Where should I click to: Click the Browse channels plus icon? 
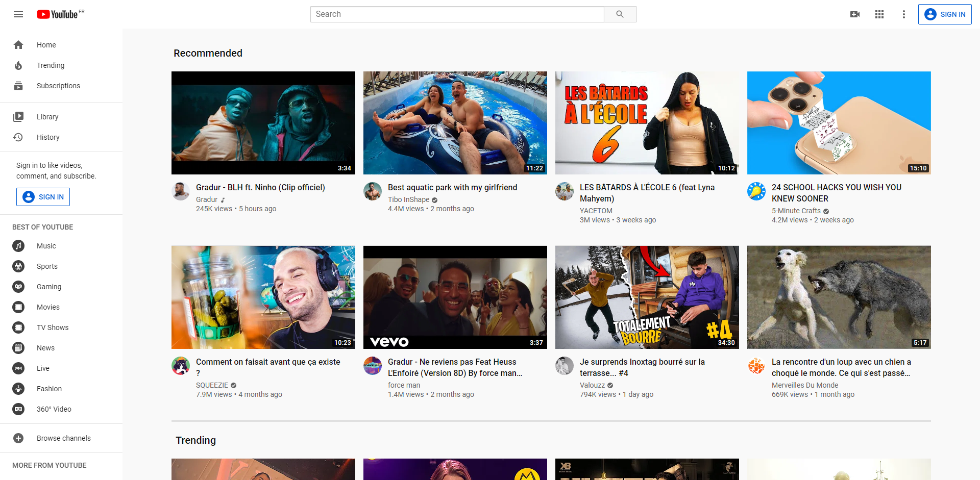tap(18, 438)
